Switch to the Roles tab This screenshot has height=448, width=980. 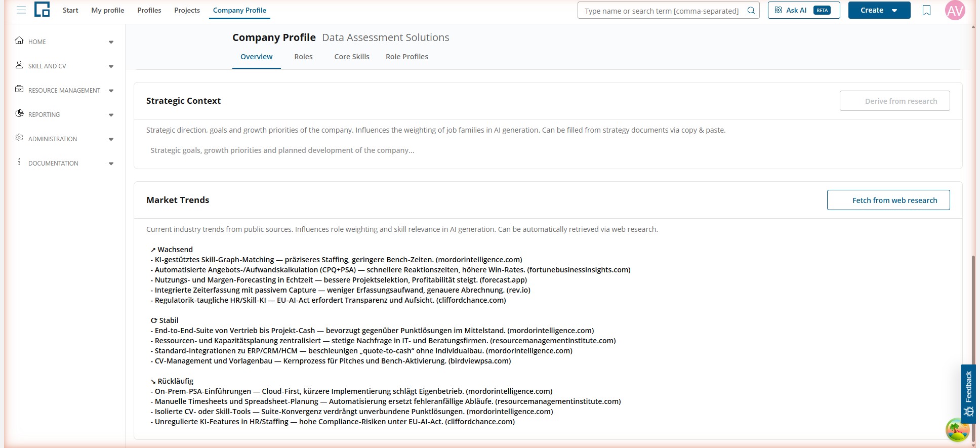pos(304,57)
